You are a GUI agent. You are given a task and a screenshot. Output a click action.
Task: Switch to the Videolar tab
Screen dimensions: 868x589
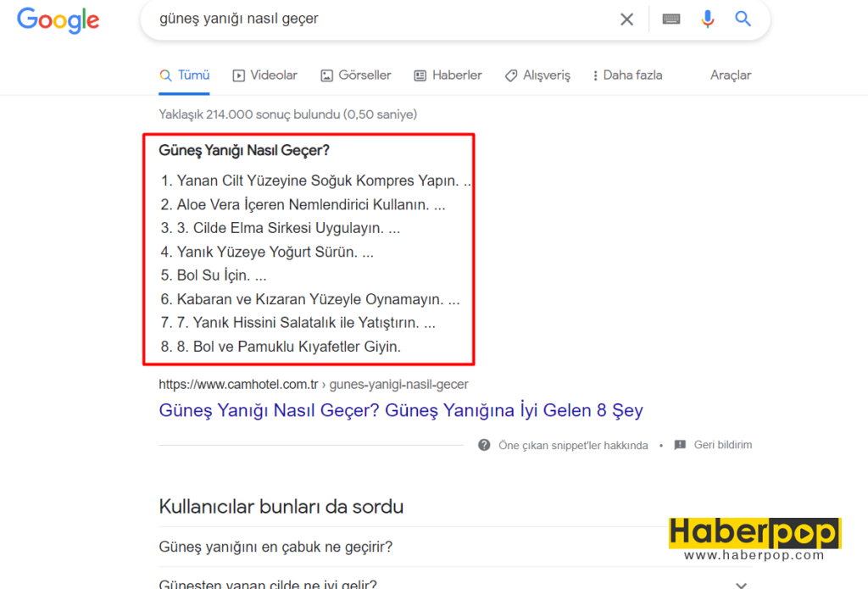pos(265,75)
